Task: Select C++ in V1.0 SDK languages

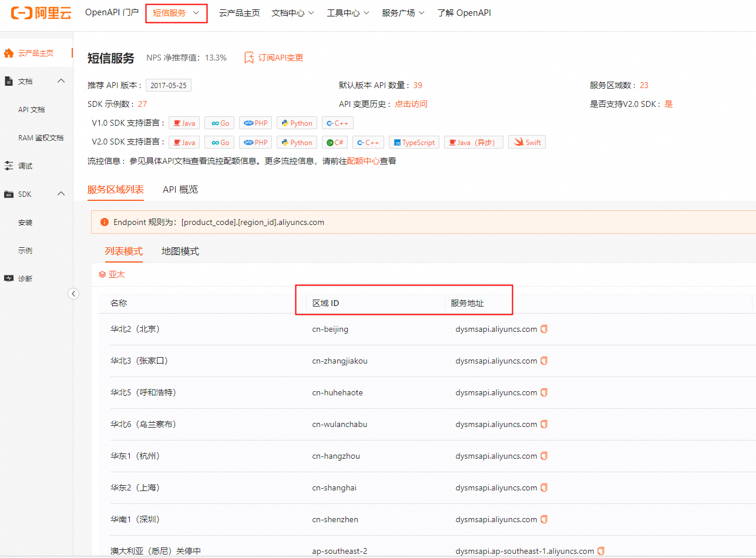Action: pyautogui.click(x=338, y=123)
